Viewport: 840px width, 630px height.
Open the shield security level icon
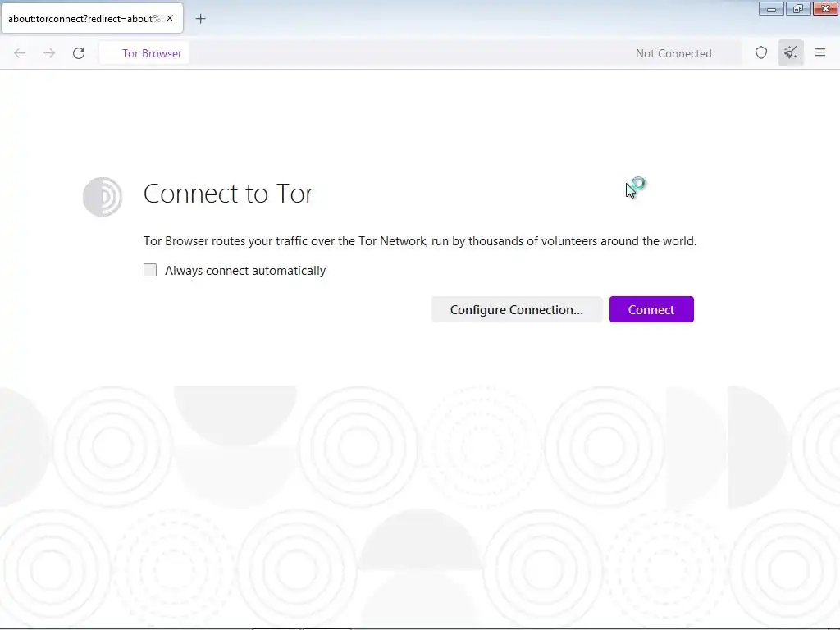[760, 52]
